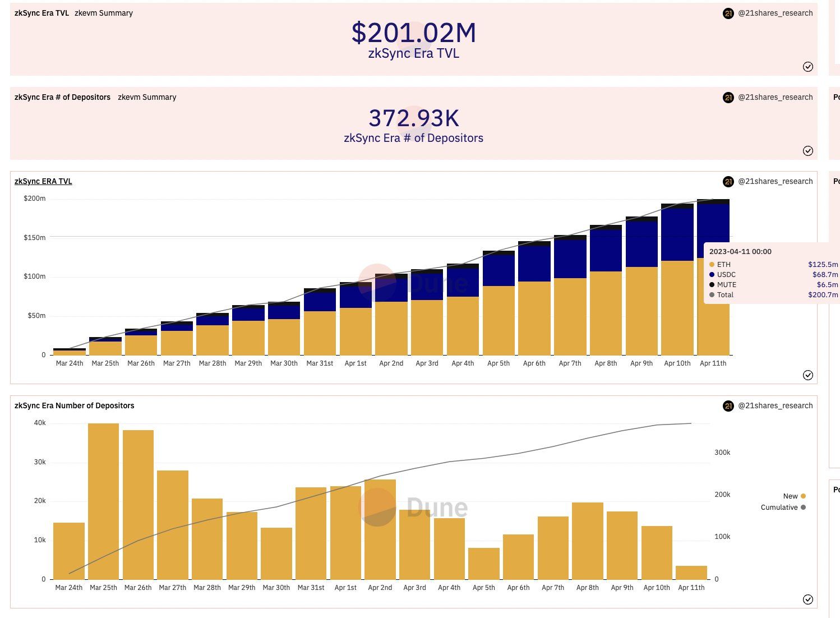Click the Total value $200.7m in the tooltip

click(823, 295)
